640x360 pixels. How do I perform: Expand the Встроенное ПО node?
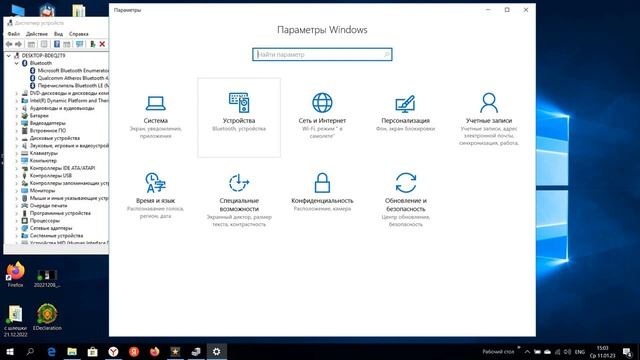point(17,131)
